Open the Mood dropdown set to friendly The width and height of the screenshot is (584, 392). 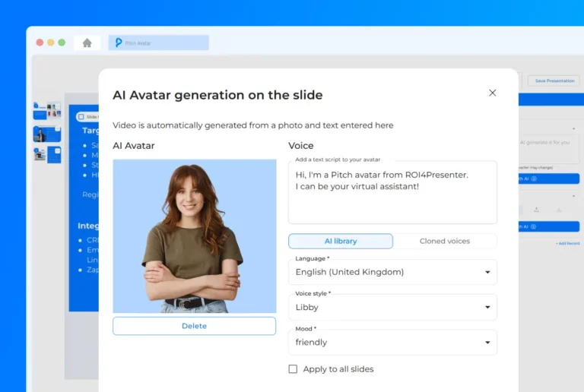click(x=392, y=342)
